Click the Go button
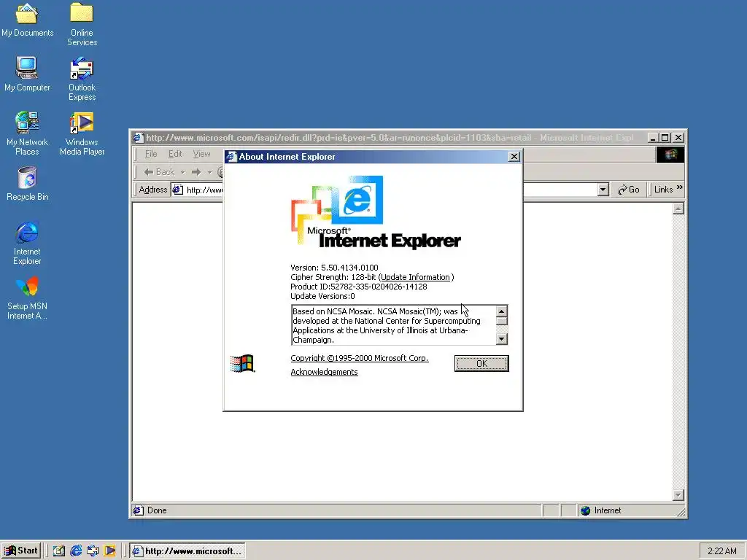Image resolution: width=747 pixels, height=560 pixels. tap(629, 190)
